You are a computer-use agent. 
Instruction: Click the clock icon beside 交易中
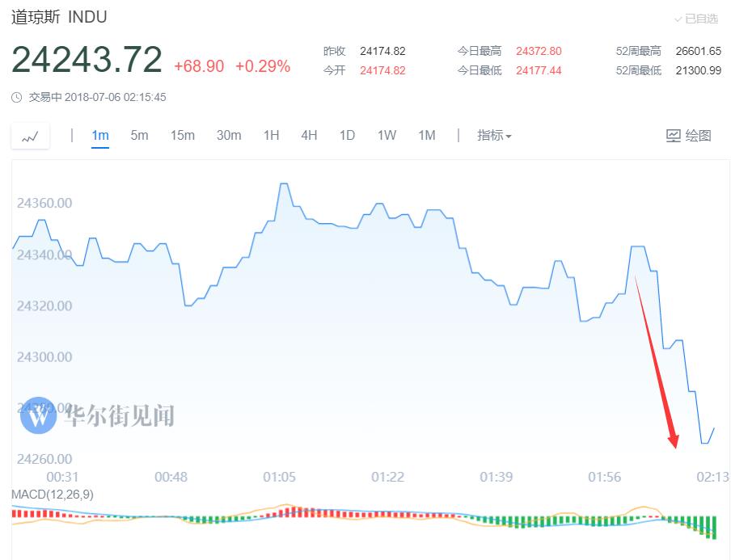(17, 98)
